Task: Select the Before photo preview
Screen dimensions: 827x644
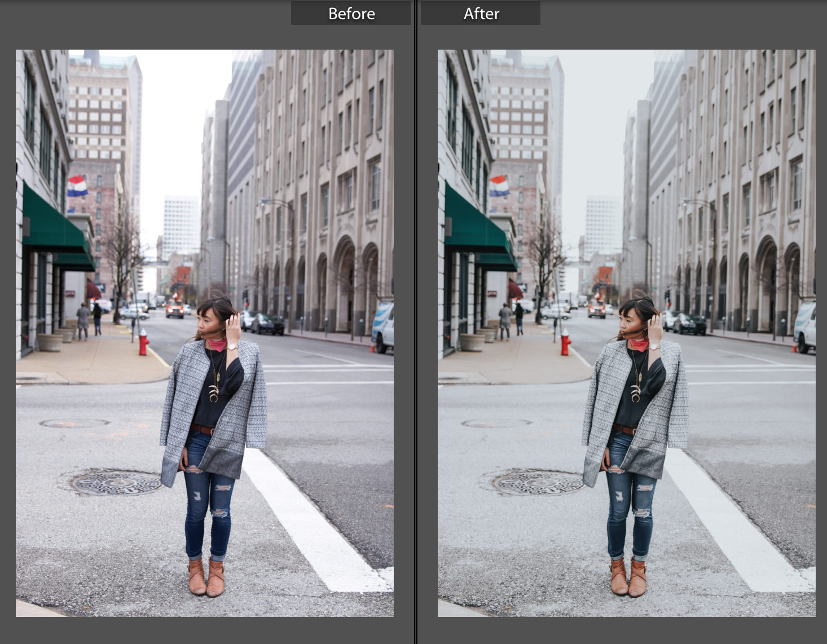Action: coord(205,333)
